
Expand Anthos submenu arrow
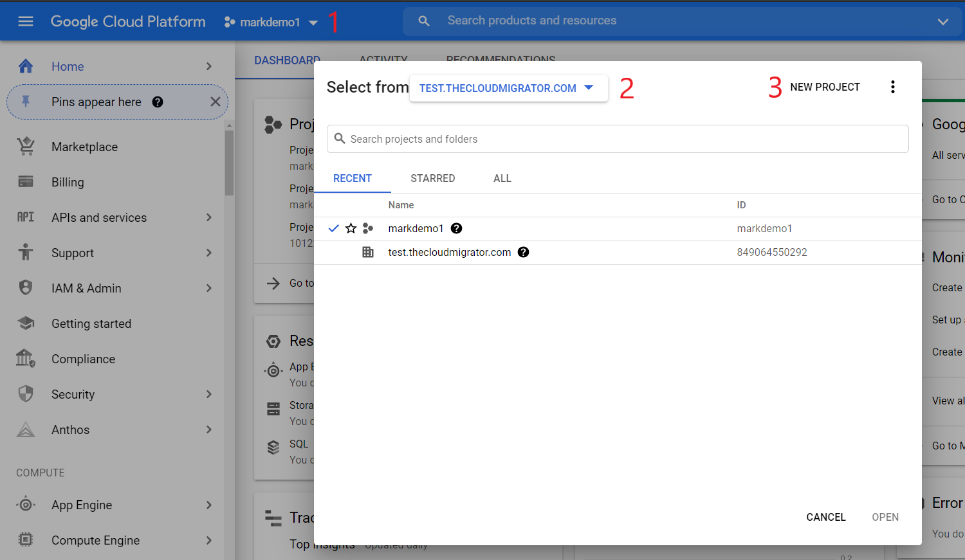(x=209, y=429)
